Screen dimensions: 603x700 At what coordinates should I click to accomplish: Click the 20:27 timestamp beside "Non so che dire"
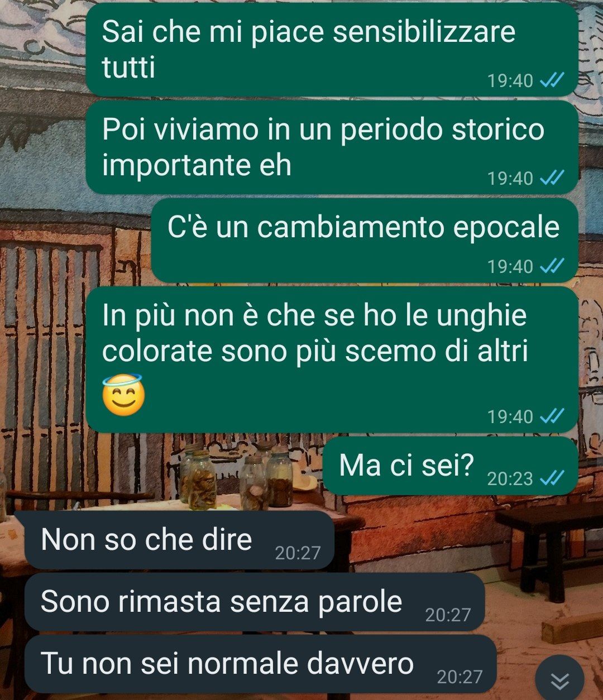point(298,553)
